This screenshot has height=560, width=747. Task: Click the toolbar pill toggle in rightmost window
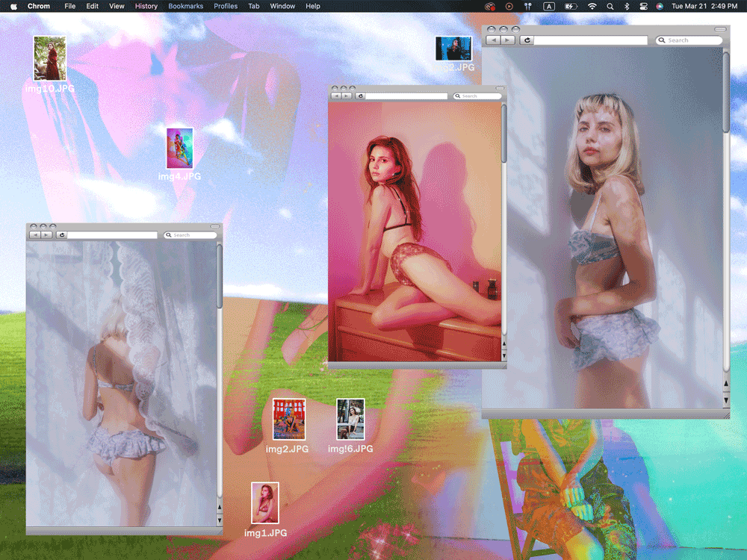[x=719, y=30]
